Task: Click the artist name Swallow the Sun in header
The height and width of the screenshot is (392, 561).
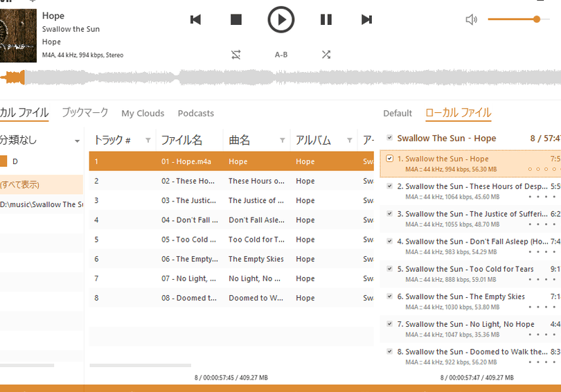Action: point(71,29)
